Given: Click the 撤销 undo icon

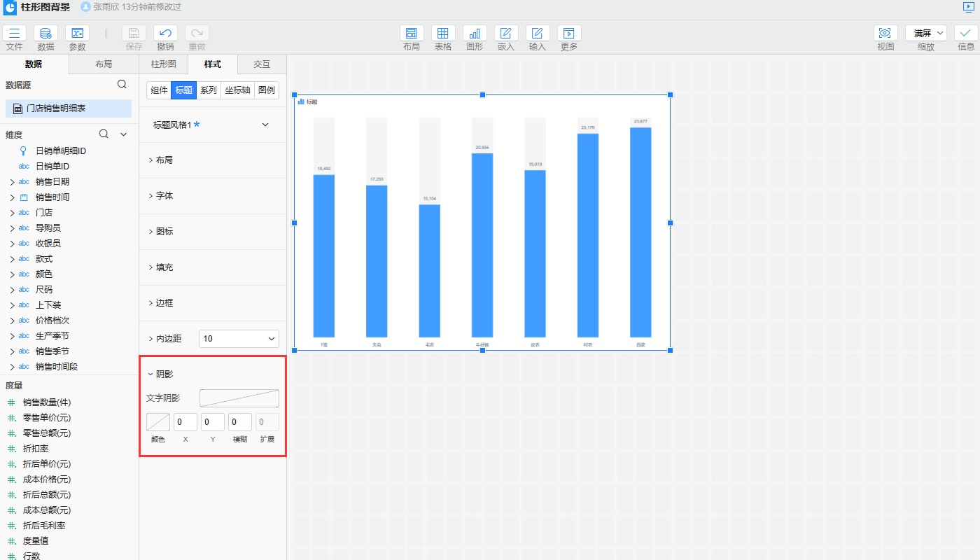Looking at the screenshot, I should 165,33.
